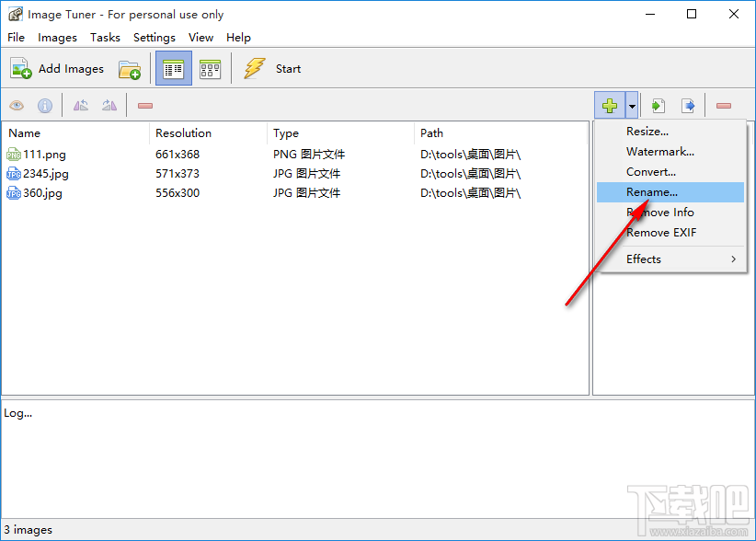Click the 3 images status text
Viewport: 756px width, 541px height.
coord(28,529)
